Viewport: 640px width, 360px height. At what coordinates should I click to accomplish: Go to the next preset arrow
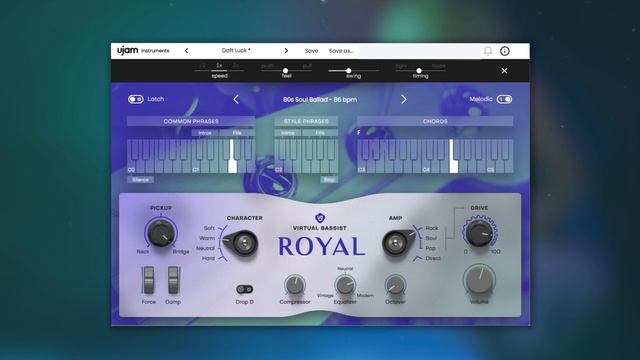(x=286, y=51)
